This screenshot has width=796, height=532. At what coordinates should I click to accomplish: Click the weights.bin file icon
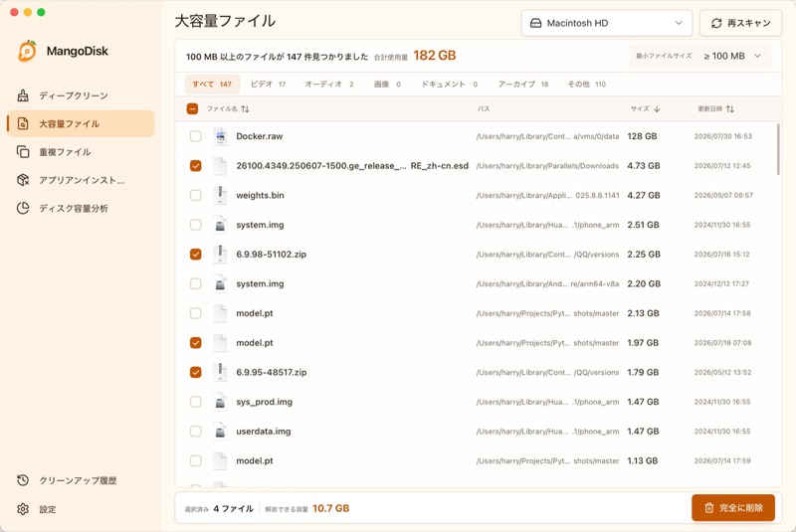(x=220, y=195)
